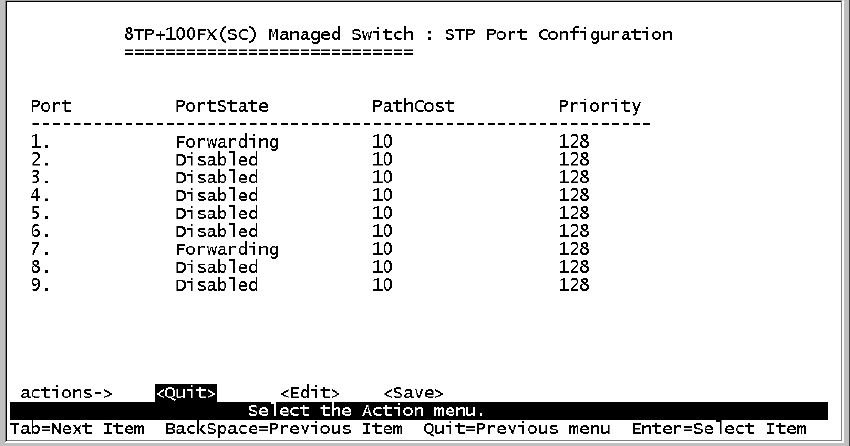Click the PortState column header

tap(222, 106)
